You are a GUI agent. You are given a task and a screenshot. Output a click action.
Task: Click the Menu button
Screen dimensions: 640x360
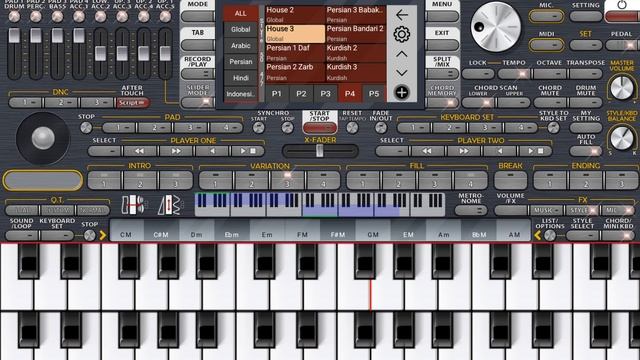point(442,16)
